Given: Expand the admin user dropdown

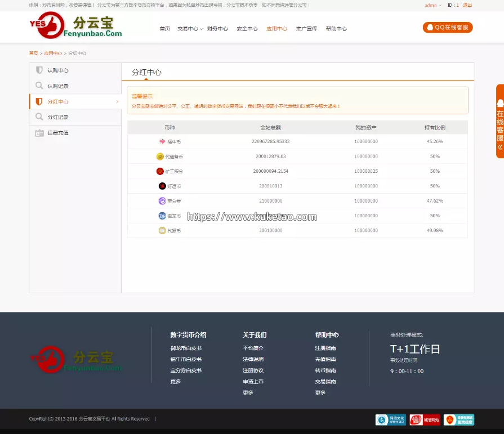Looking at the screenshot, I should (x=432, y=5).
